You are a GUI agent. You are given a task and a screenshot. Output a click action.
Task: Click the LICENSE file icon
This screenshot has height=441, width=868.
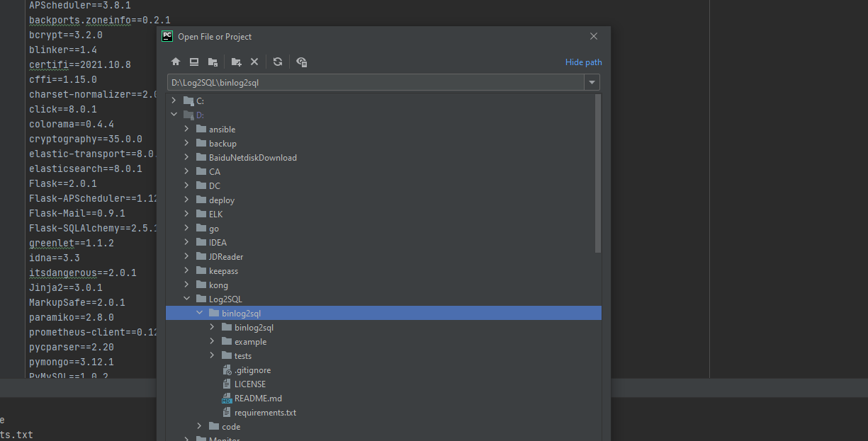pos(227,384)
